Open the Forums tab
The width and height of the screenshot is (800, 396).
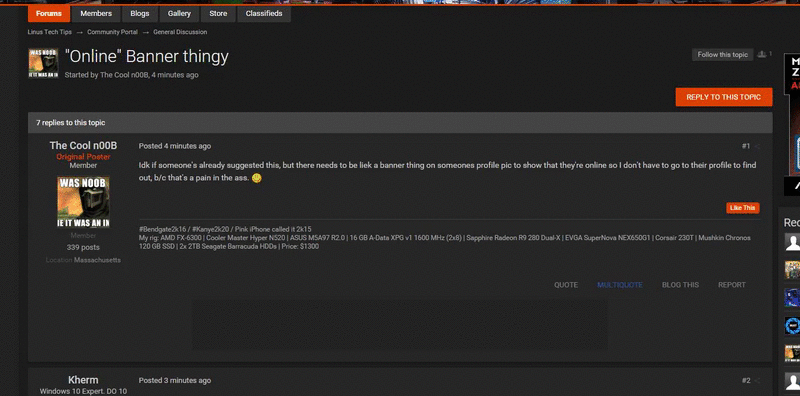(x=49, y=14)
